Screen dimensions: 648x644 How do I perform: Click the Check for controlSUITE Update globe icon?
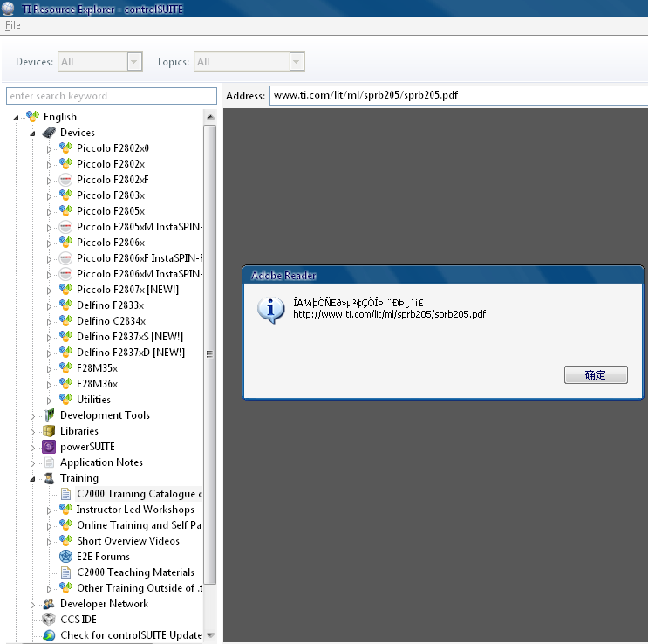point(49,635)
